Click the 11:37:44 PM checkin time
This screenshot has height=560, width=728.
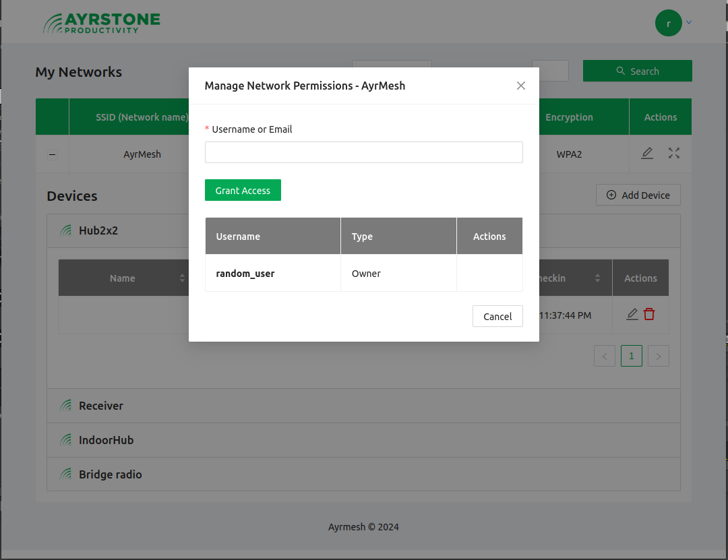tap(565, 315)
